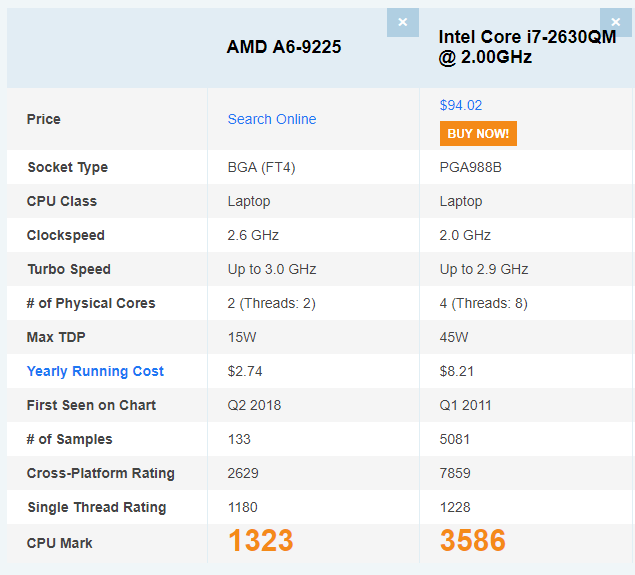The width and height of the screenshot is (635, 575).
Task: Select the 1180 single thread rating
Action: click(243, 507)
